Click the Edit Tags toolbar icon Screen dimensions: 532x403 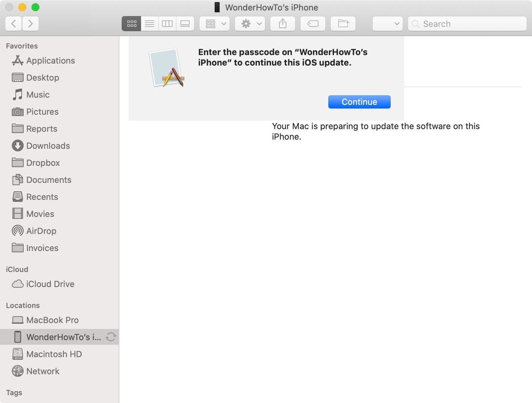click(313, 24)
